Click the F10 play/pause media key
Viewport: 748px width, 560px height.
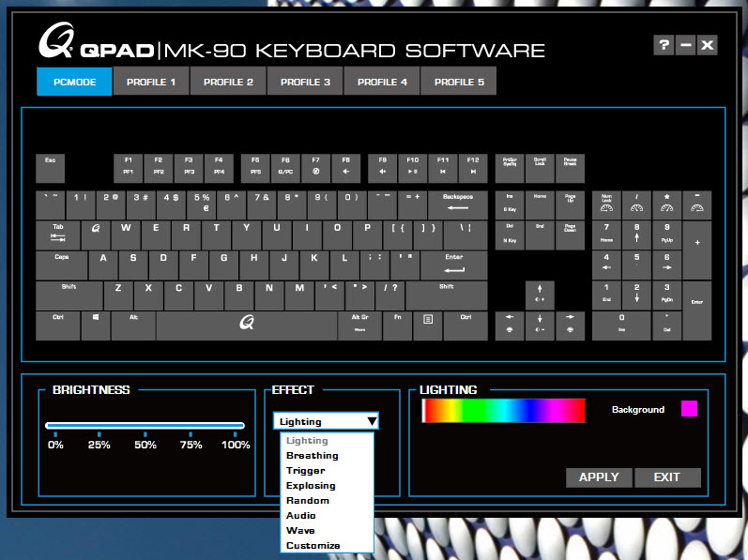(x=413, y=168)
